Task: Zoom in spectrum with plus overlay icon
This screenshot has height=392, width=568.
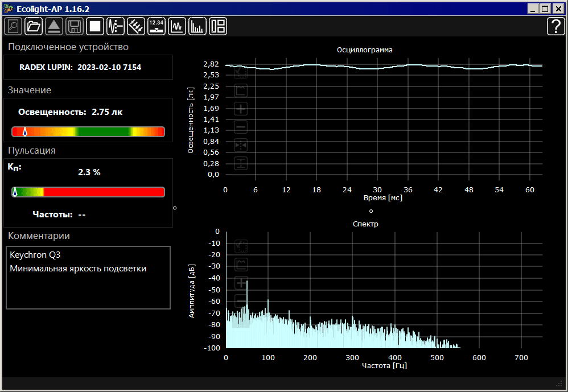Action: [x=241, y=283]
